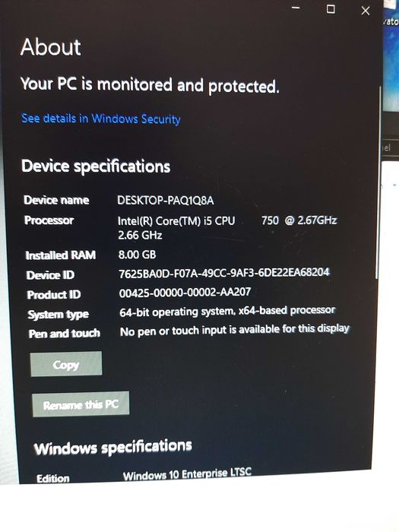Screen dimensions: 399x532
Task: Click the Pen and touch label
Action: 64,334
